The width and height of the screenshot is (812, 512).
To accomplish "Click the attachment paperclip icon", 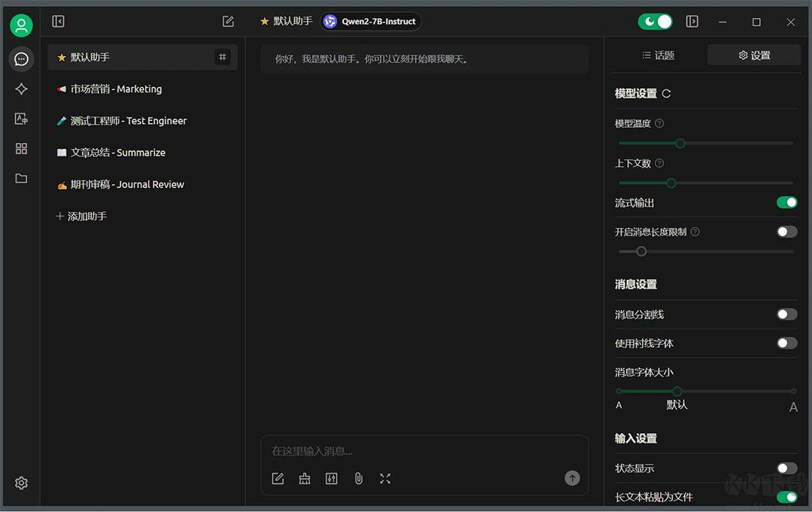I will 359,479.
